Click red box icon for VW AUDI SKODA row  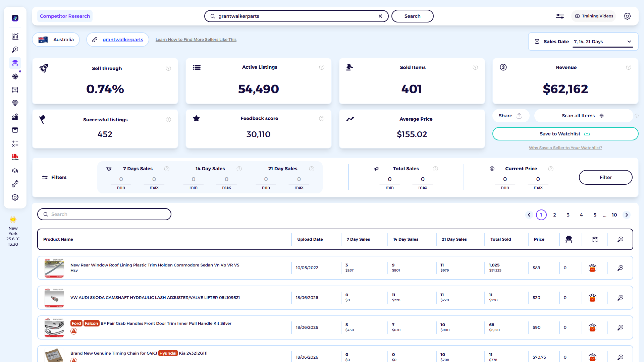click(592, 298)
